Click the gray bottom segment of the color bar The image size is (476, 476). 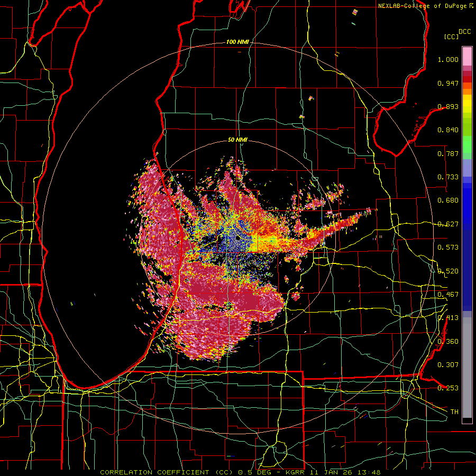tap(467, 368)
